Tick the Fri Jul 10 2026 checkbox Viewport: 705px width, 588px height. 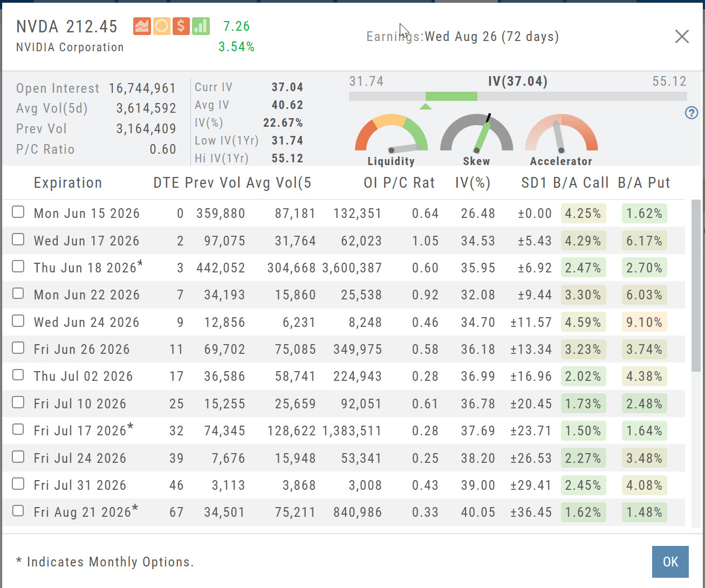18,402
